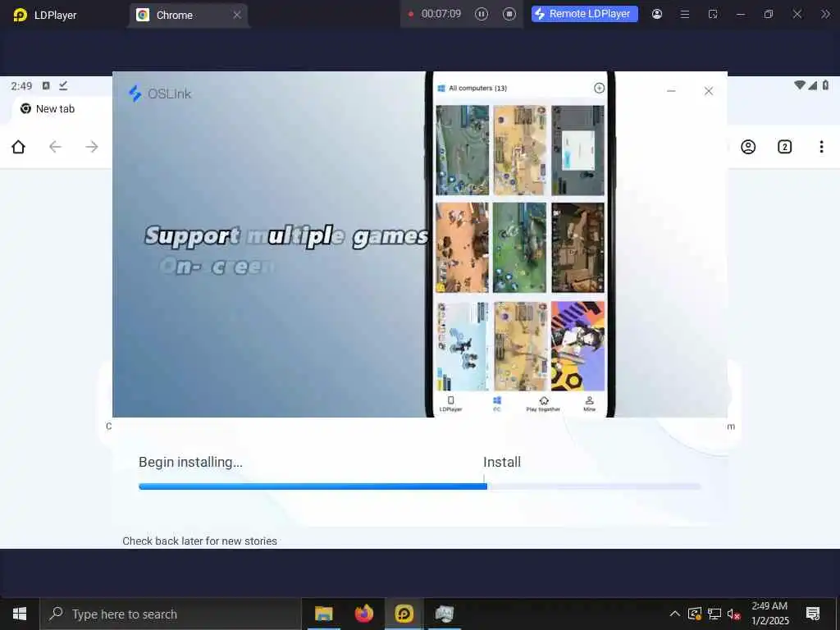Click muted volume icon in system tray
This screenshot has height=630, width=840.
733,614
